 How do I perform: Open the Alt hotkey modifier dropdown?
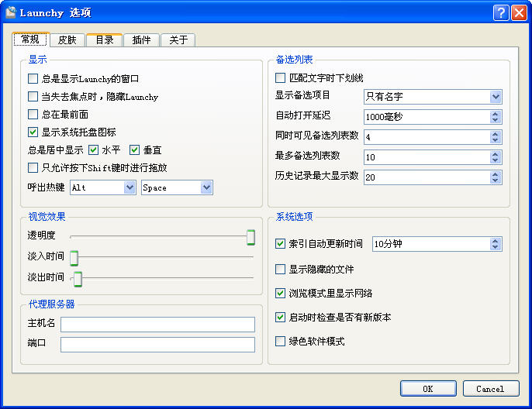[103, 187]
